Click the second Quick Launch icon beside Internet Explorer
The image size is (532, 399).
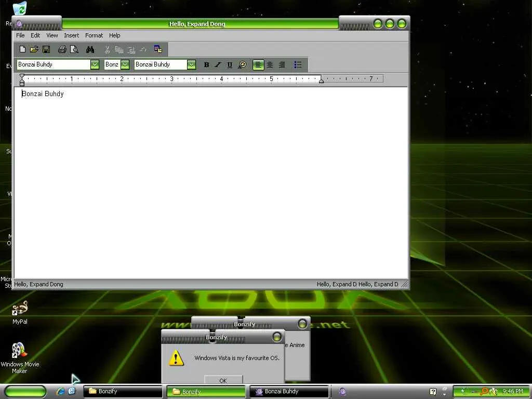click(x=72, y=391)
